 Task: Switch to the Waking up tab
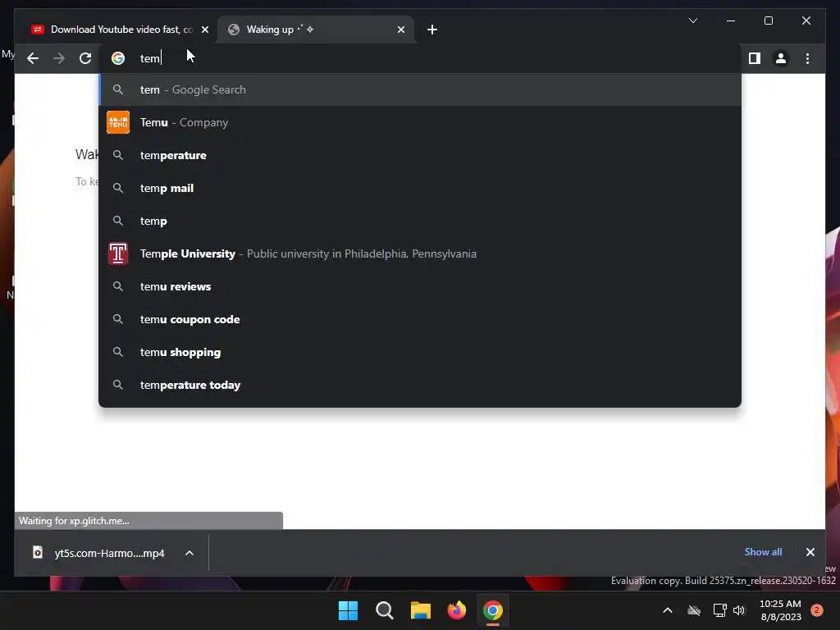[x=316, y=30]
